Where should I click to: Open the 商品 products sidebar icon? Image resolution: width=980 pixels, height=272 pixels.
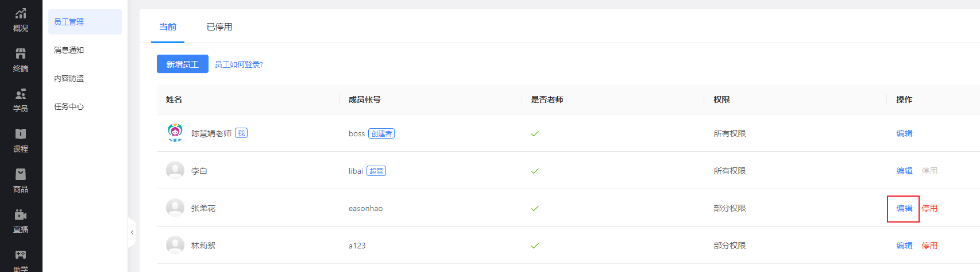pyautogui.click(x=21, y=174)
